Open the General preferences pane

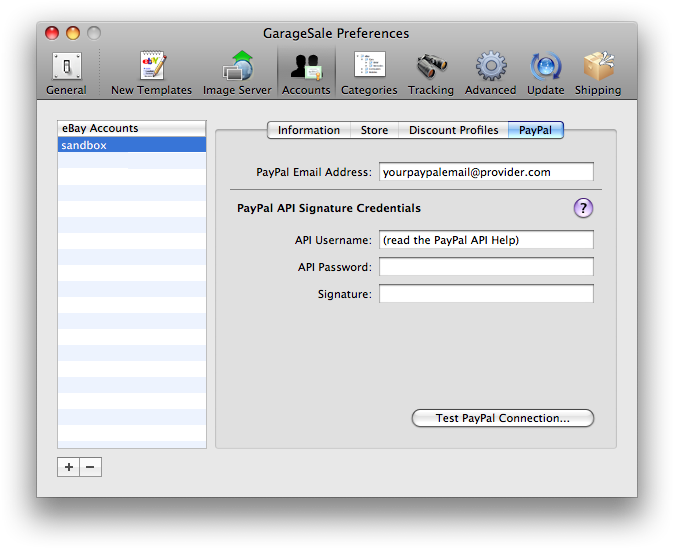click(x=67, y=73)
